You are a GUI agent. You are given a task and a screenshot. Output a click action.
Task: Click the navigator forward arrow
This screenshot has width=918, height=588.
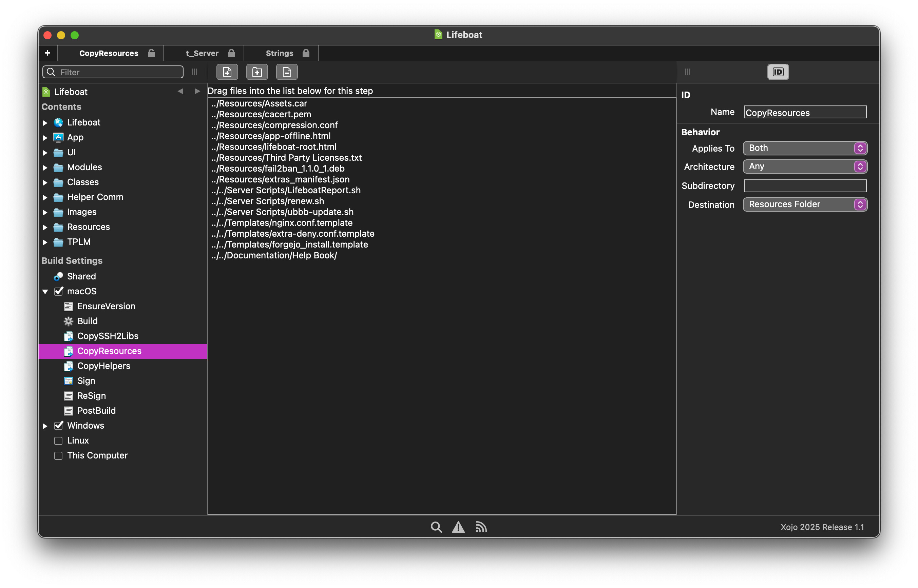click(x=197, y=91)
